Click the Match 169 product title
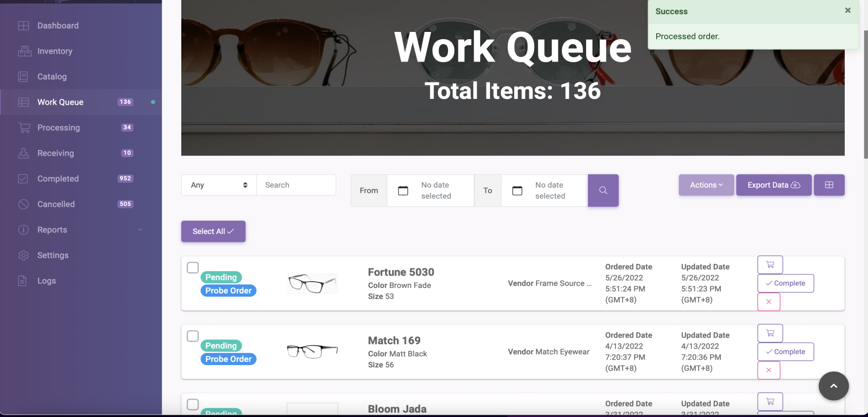Viewport: 868px width, 417px height. [x=394, y=340]
